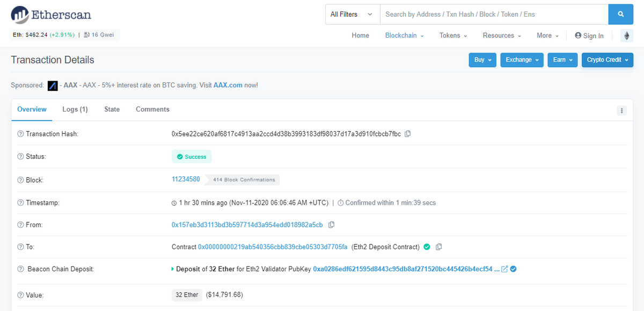Click help icon beside Beacon Chain Deposit
Screen dimensions: 644x311
pos(20,269)
